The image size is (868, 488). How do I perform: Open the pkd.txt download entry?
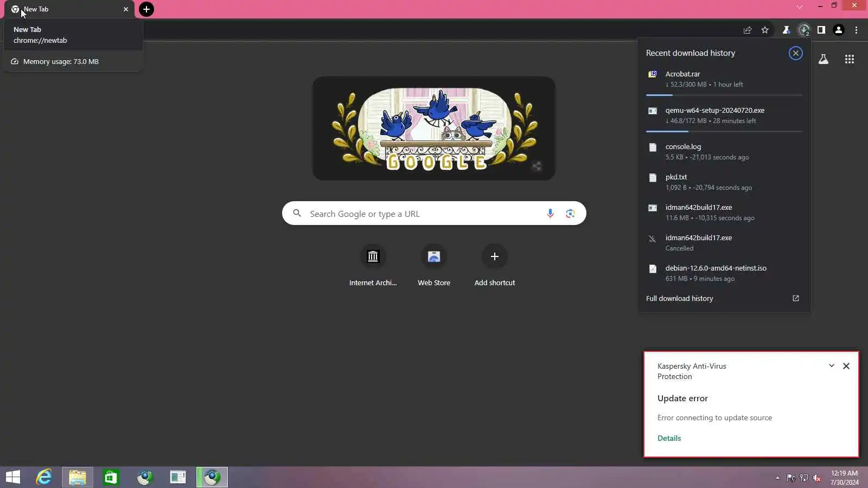(724, 182)
